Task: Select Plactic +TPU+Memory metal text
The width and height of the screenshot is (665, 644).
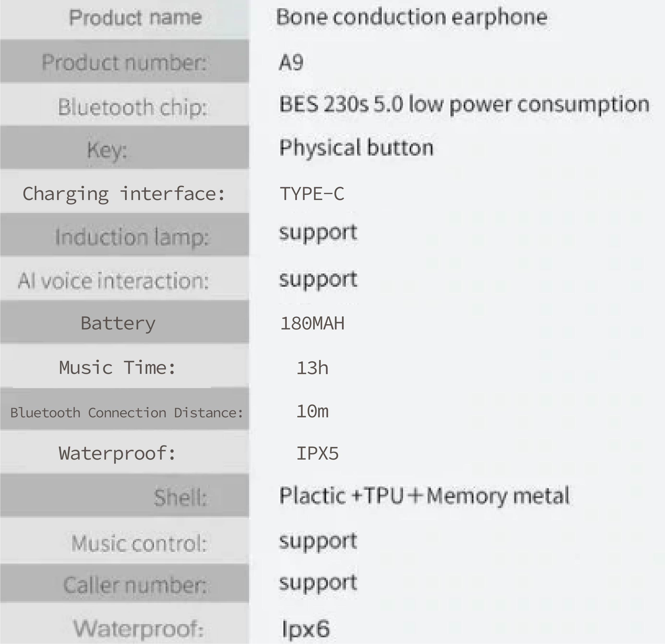Action: [424, 496]
